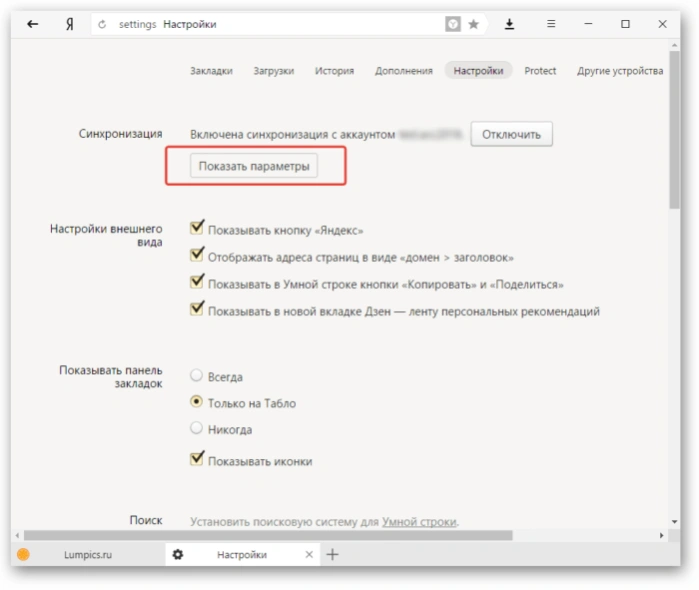Open the Protect section

(x=540, y=70)
